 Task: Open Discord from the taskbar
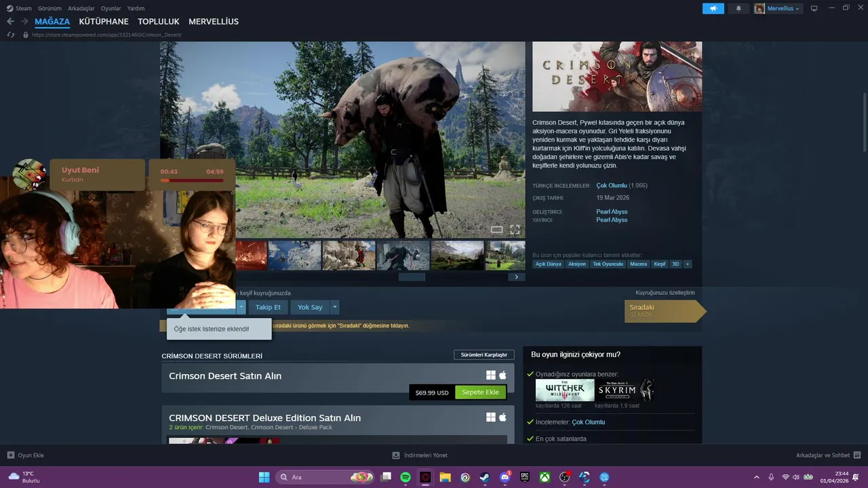tap(505, 477)
